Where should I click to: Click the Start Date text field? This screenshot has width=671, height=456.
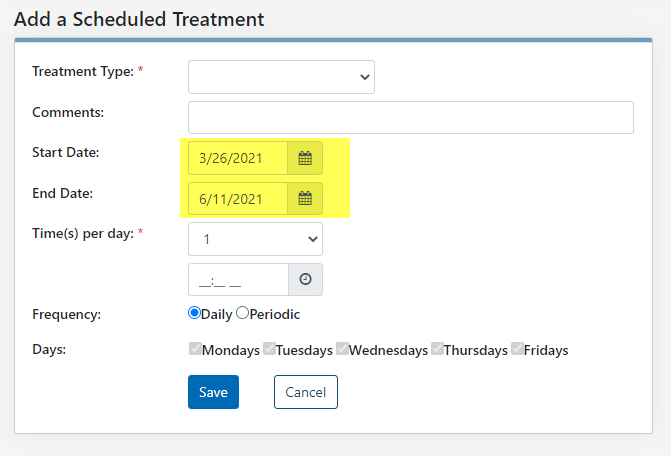click(238, 158)
